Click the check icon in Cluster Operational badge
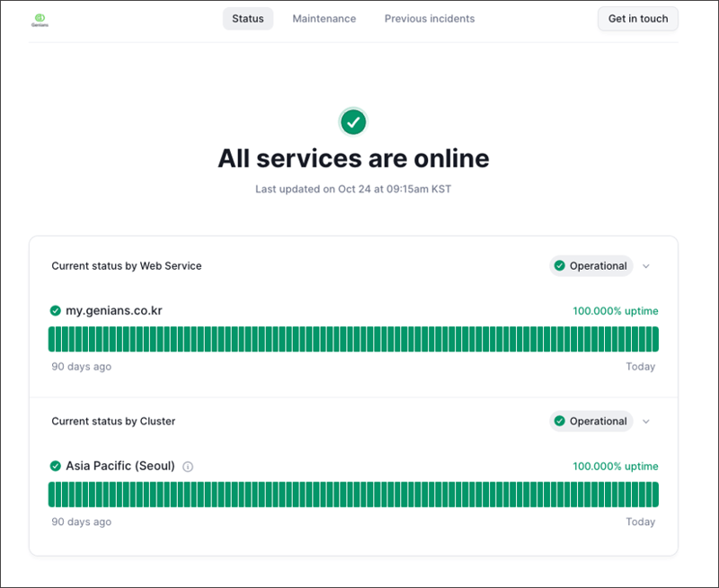Screen dimensions: 719x588 (559, 421)
